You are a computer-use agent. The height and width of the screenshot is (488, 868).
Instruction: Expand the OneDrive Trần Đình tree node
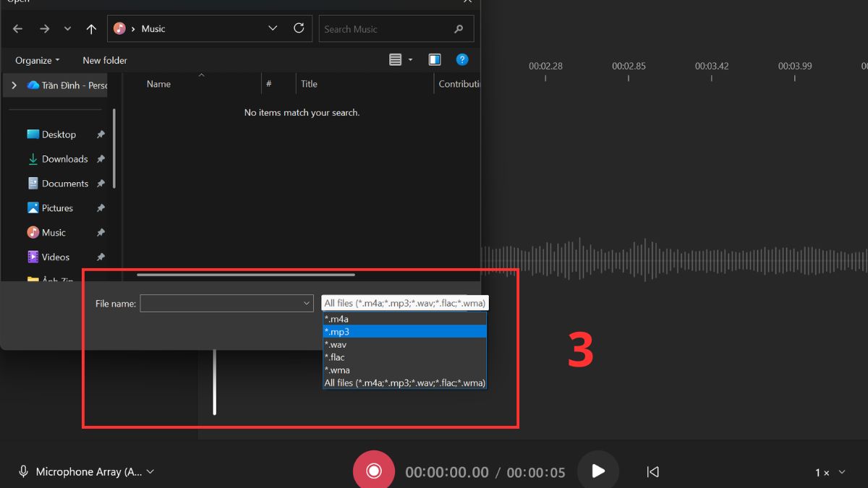[x=14, y=85]
